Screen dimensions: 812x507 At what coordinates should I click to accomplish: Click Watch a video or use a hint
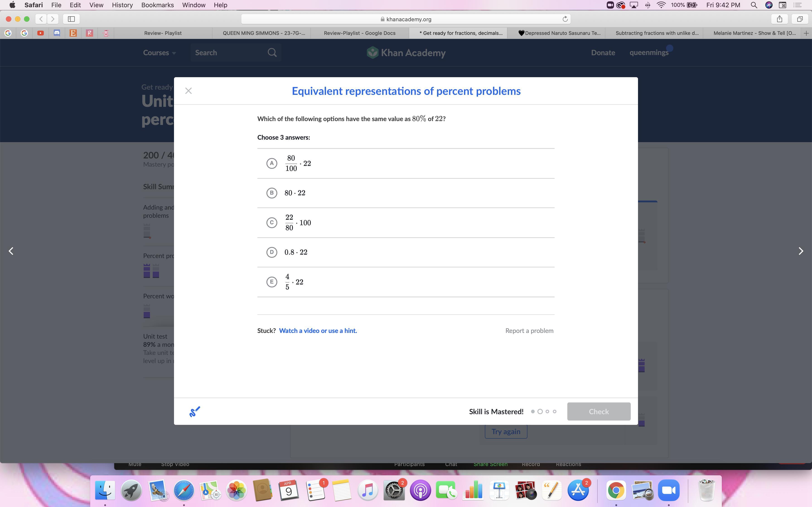(318, 331)
